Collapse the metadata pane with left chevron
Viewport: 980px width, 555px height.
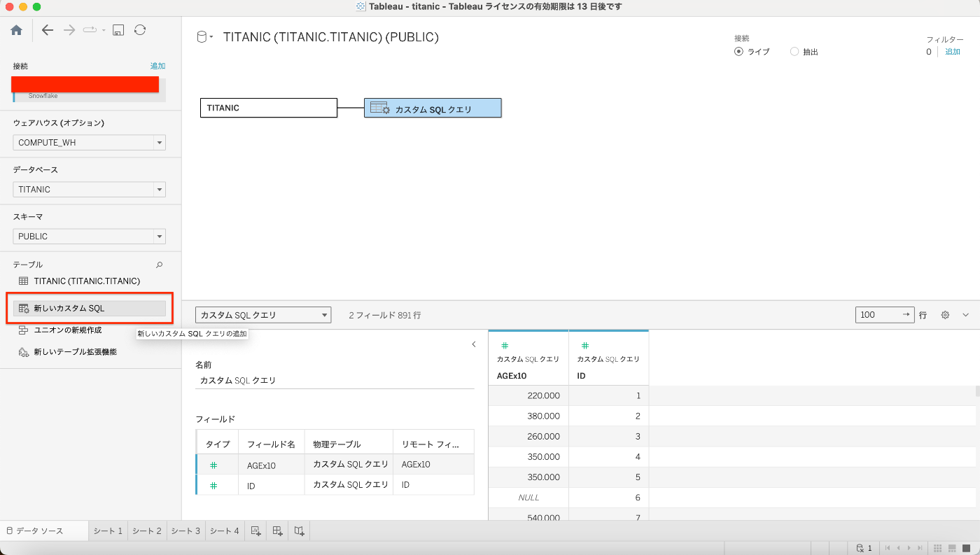[474, 344]
